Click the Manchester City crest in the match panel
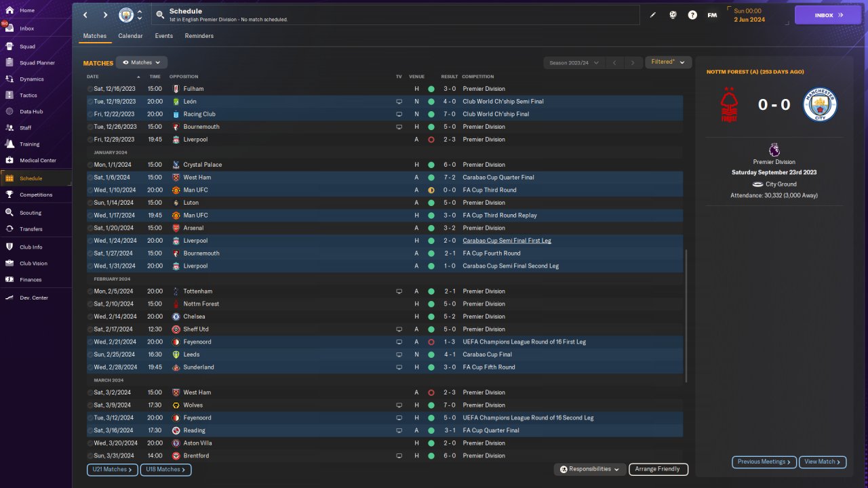868x488 pixels. pos(820,104)
